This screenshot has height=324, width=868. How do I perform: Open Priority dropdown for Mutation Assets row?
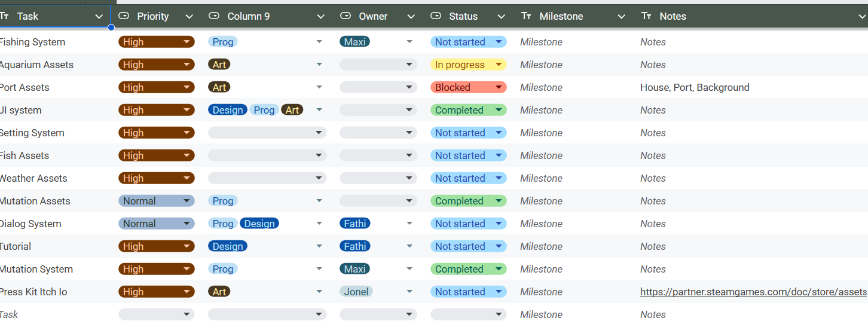coord(187,201)
